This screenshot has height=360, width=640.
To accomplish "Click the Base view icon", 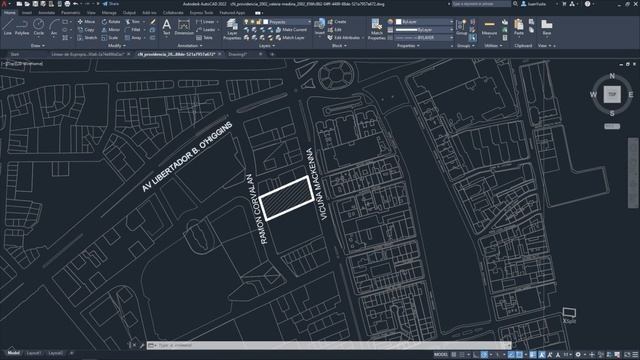I will [547, 27].
